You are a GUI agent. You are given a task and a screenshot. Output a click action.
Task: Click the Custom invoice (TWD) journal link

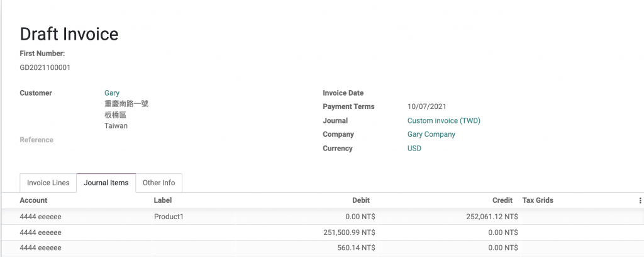point(443,120)
